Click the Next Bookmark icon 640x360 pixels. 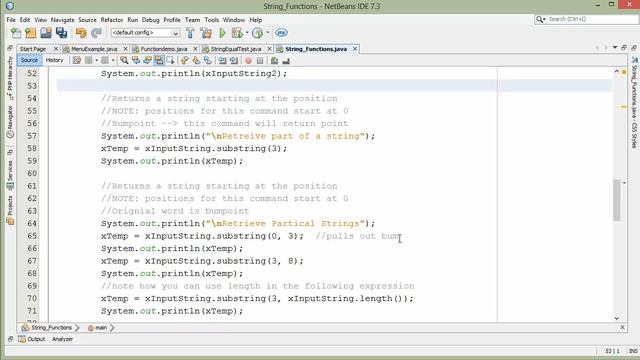pyautogui.click(x=196, y=60)
